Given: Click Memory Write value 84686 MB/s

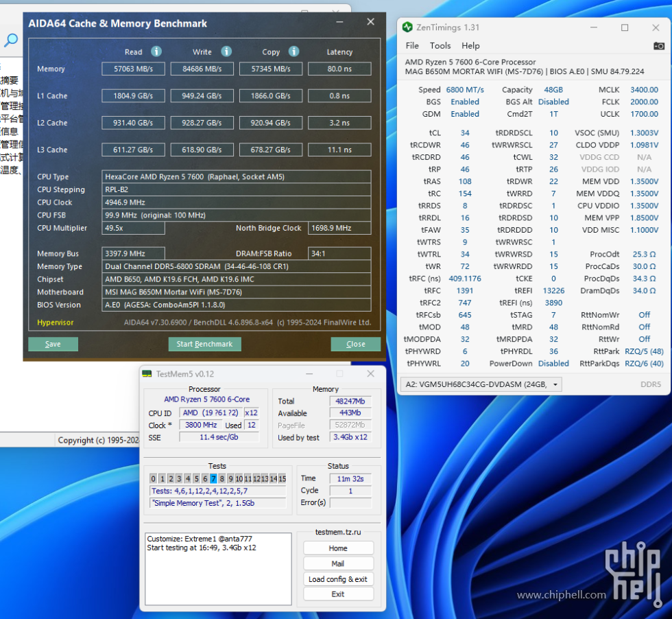Looking at the screenshot, I should click(202, 69).
